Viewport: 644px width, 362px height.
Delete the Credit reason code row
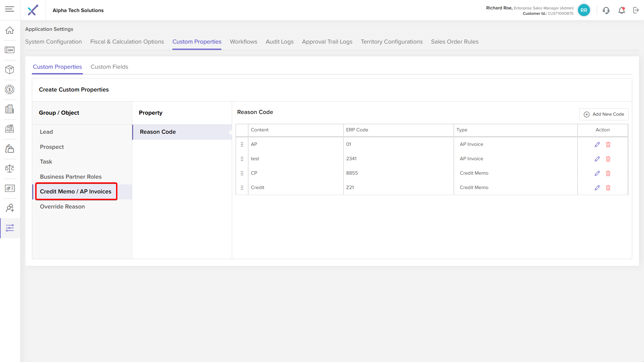pyautogui.click(x=608, y=188)
